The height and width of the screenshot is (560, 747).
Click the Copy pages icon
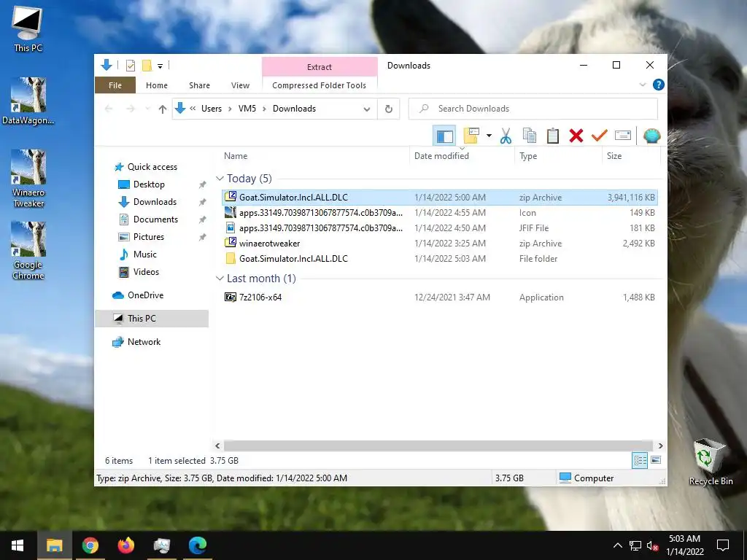(530, 136)
